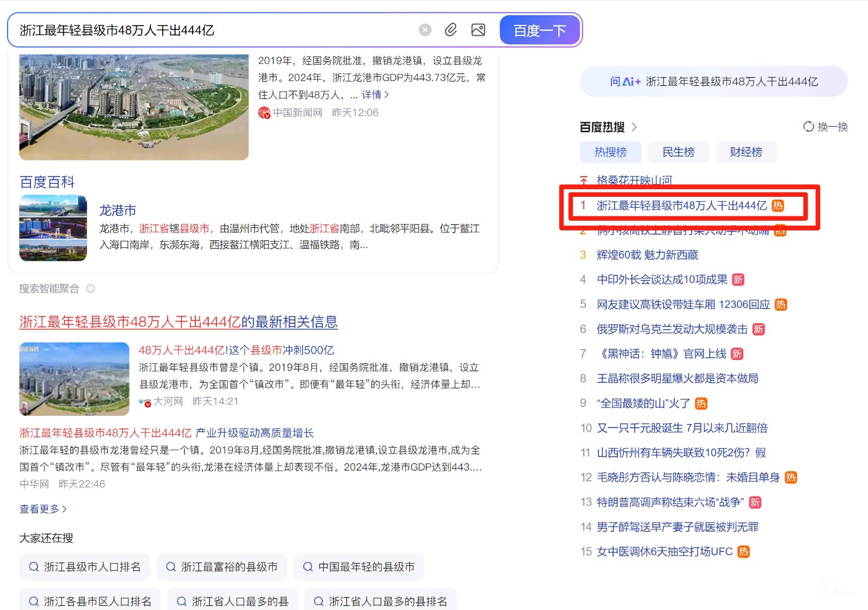Screen dimensions: 868x610
Task: Switch to 民生榜 tab
Action: pyautogui.click(x=678, y=152)
